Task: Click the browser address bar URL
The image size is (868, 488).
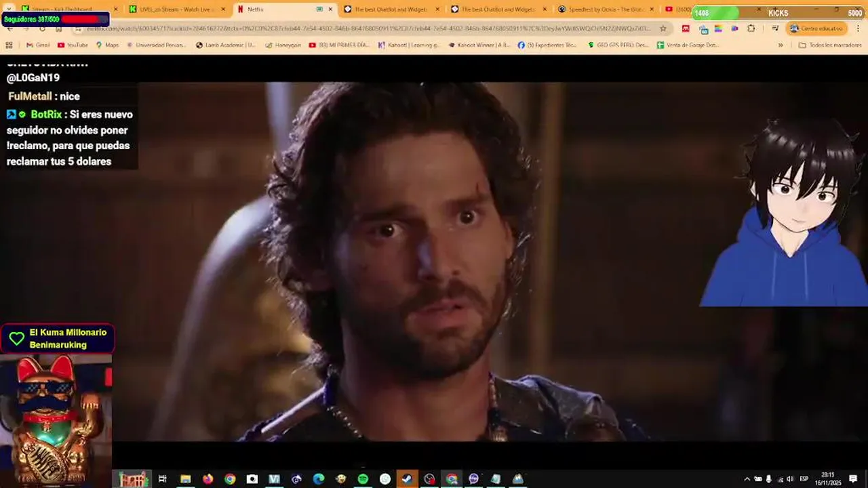Action: click(x=370, y=28)
